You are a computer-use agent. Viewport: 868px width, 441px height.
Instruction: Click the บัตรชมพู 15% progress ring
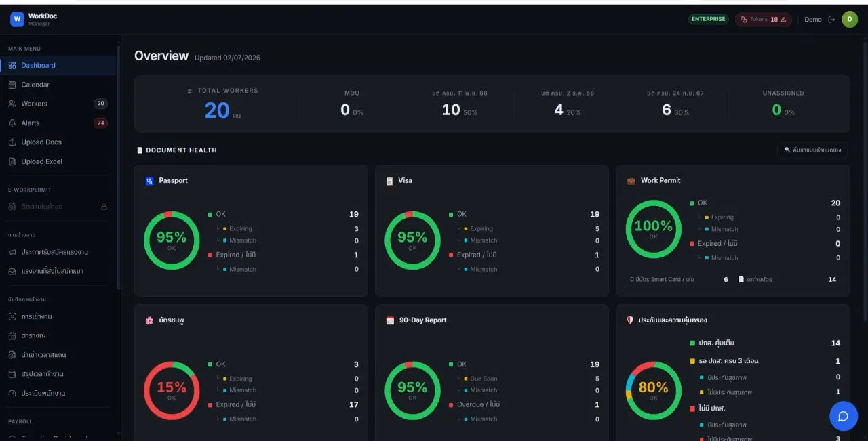pos(172,390)
